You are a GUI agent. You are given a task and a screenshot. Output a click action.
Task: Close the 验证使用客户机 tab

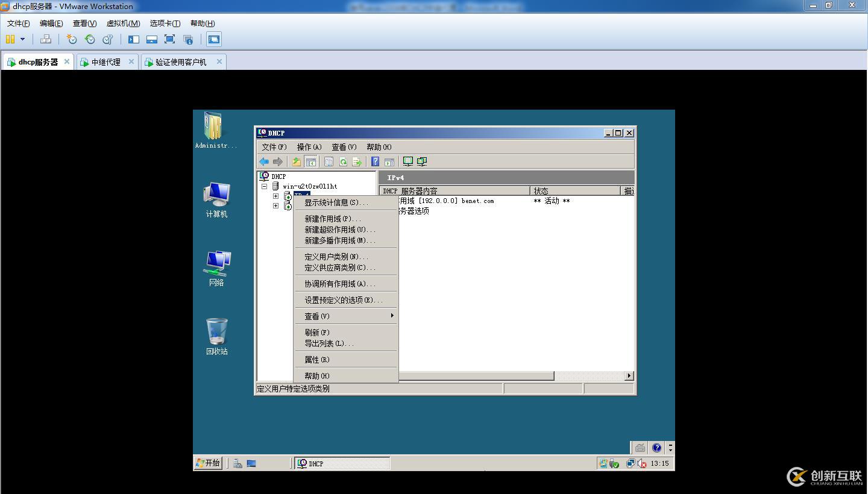pyautogui.click(x=219, y=61)
